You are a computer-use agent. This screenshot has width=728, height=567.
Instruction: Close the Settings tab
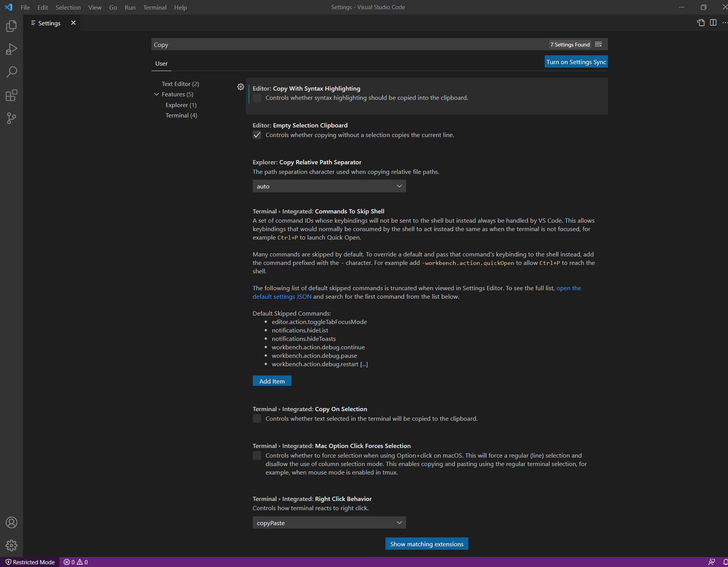73,23
